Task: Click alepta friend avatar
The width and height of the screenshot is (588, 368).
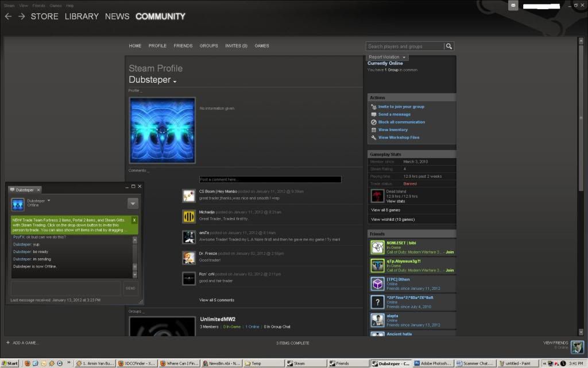Action: coord(378,320)
